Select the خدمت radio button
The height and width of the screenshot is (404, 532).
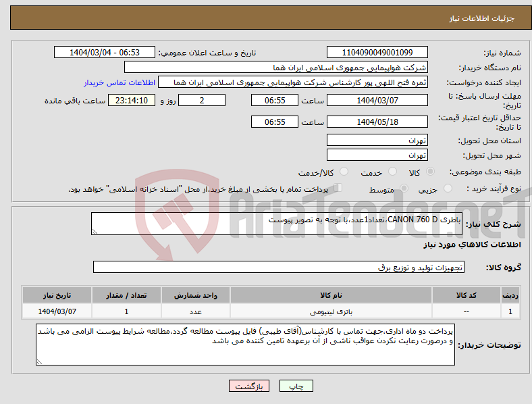click(x=392, y=172)
